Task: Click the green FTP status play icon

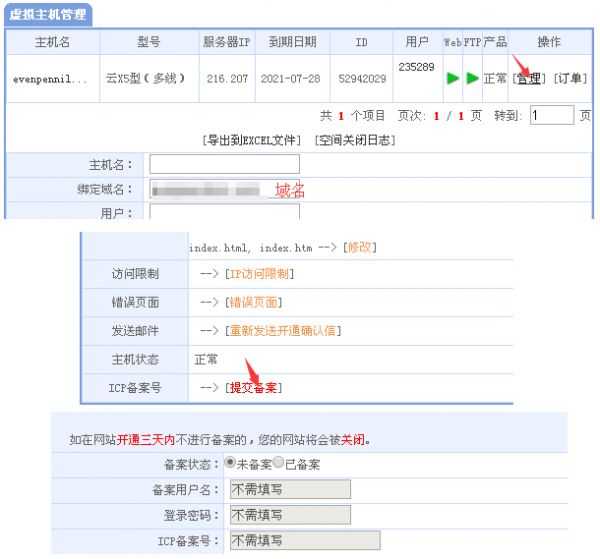Action: 472,78
